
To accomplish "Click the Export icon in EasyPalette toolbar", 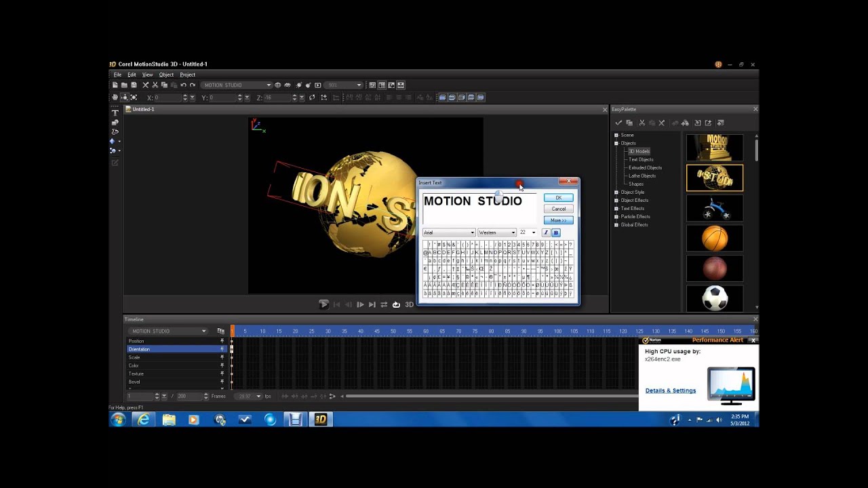I will click(x=708, y=123).
